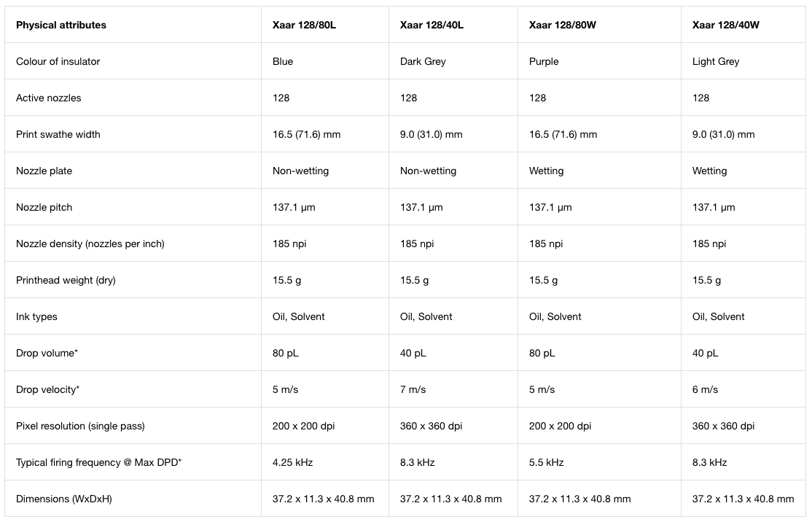Select the Dark Grey cell
Image resolution: width=812 pixels, height=522 pixels.
tap(423, 61)
